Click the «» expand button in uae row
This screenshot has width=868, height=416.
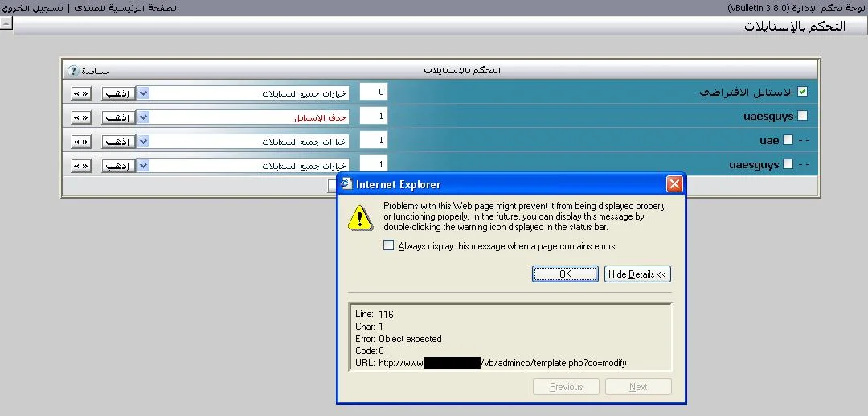pyautogui.click(x=80, y=142)
